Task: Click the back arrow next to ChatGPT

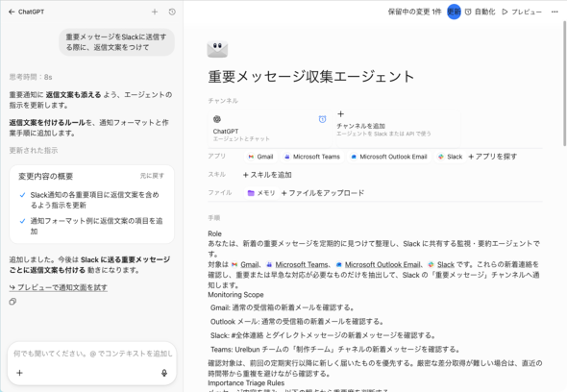Action: (12, 12)
